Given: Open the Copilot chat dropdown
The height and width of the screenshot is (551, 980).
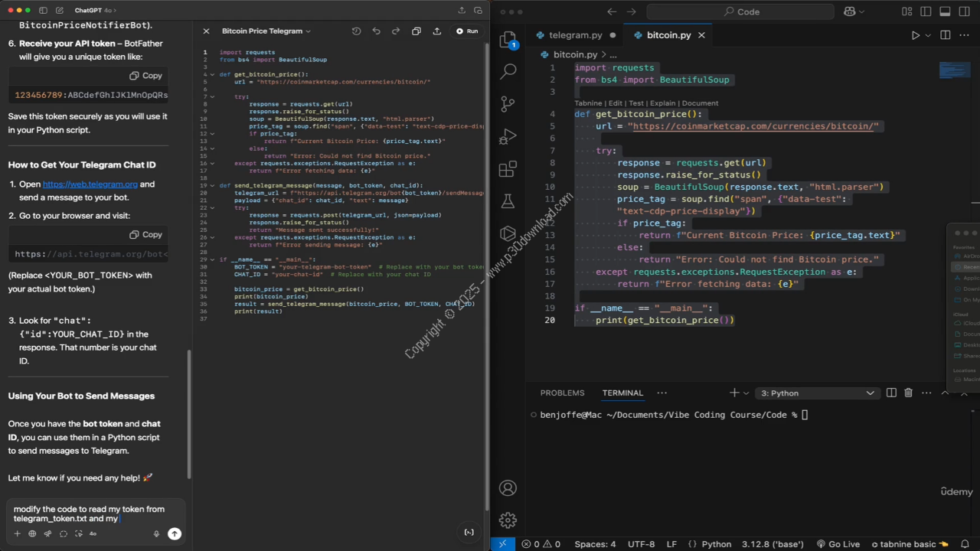Looking at the screenshot, I should tap(854, 11).
